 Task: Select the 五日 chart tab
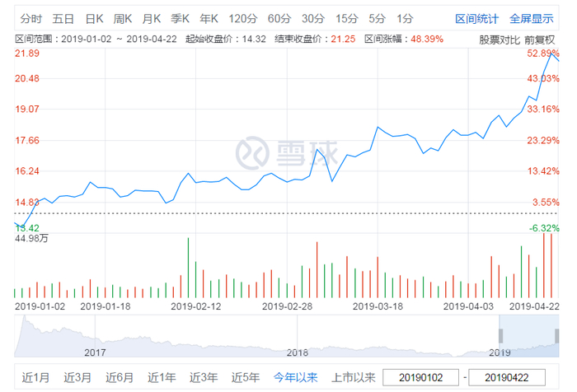[x=63, y=18]
